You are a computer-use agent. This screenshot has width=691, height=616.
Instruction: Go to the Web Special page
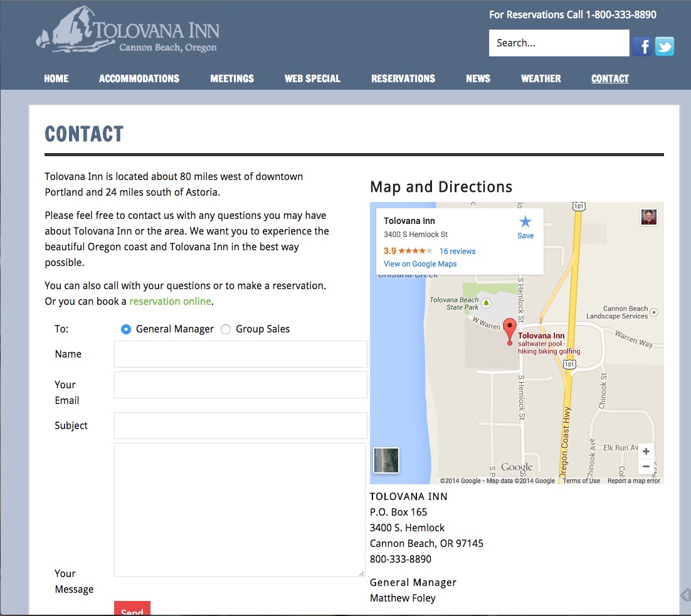pyautogui.click(x=312, y=78)
